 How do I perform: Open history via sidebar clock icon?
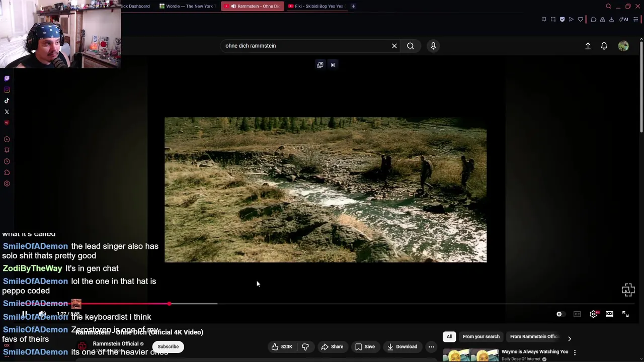[x=7, y=161]
